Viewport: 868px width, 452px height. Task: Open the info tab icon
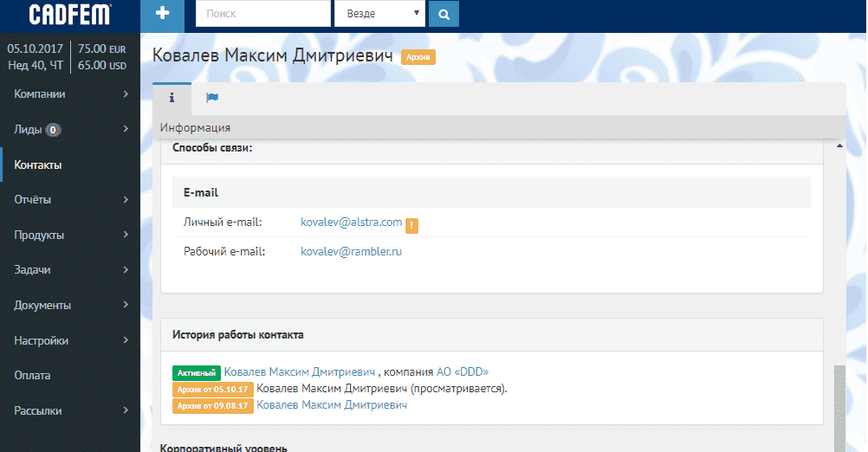pyautogui.click(x=172, y=98)
